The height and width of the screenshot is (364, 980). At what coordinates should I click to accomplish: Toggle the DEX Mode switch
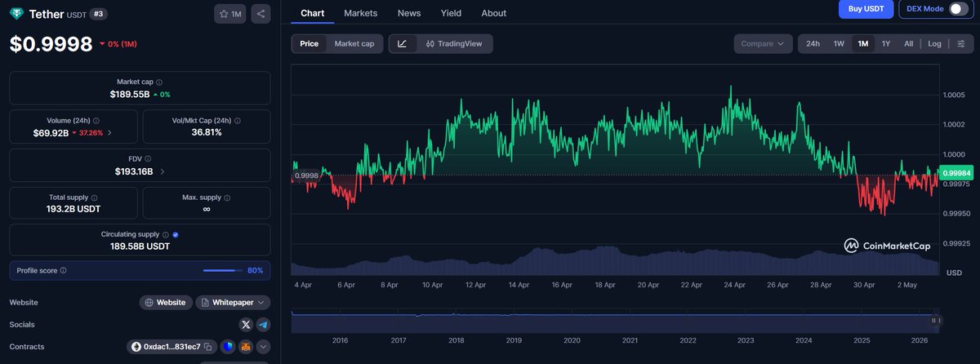959,9
